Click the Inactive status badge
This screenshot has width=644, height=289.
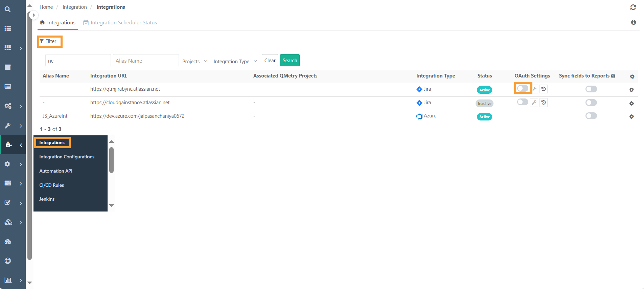(x=484, y=104)
